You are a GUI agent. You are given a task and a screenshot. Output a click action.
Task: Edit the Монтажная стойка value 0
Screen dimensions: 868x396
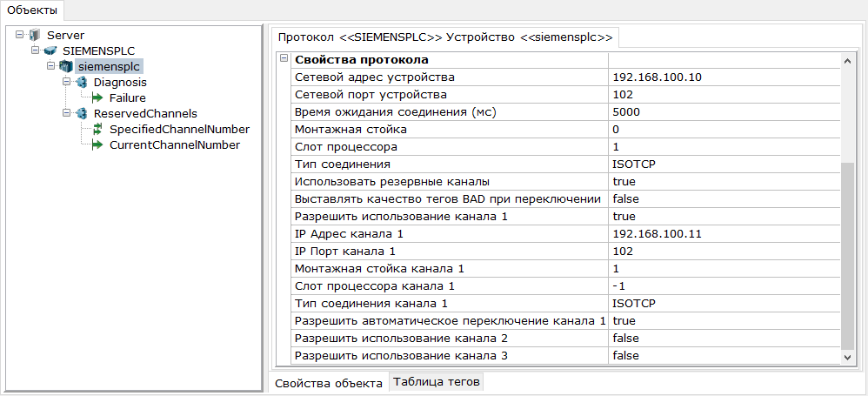[724, 129]
